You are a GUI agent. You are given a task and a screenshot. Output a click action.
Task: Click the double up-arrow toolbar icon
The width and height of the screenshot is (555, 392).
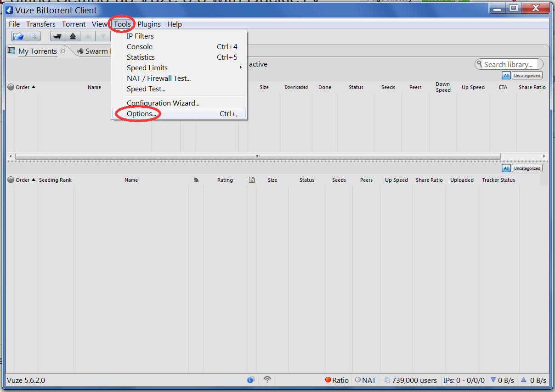[x=73, y=36]
